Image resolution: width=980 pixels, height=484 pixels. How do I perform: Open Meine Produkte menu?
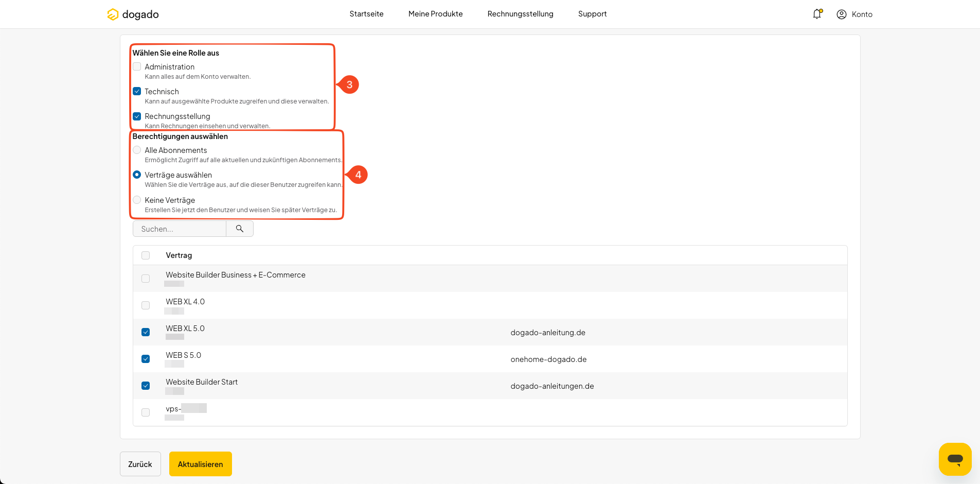click(435, 14)
